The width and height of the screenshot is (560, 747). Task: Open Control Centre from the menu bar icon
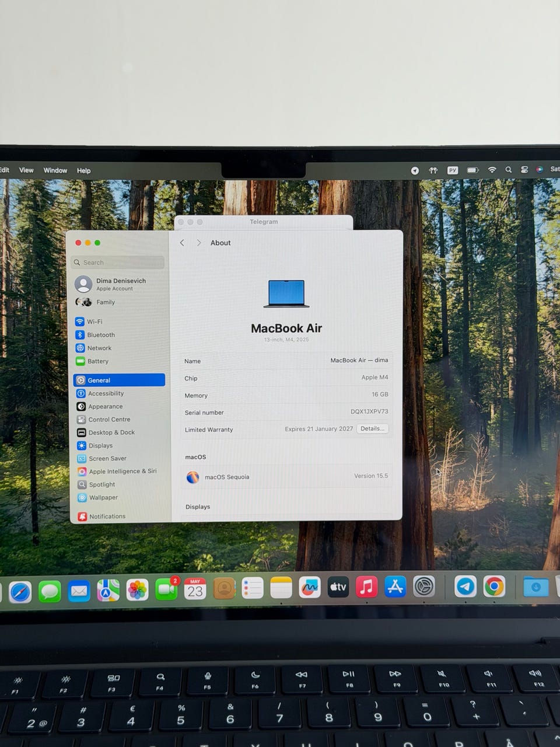click(x=524, y=170)
